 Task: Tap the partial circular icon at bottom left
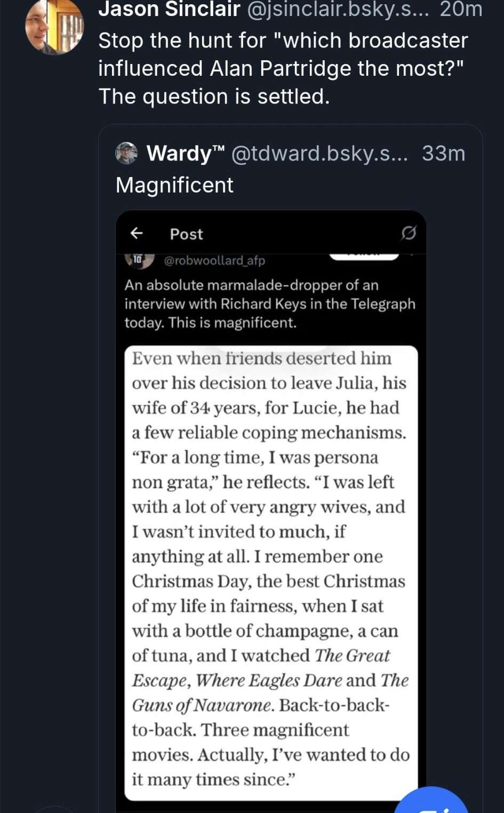(x=53, y=810)
